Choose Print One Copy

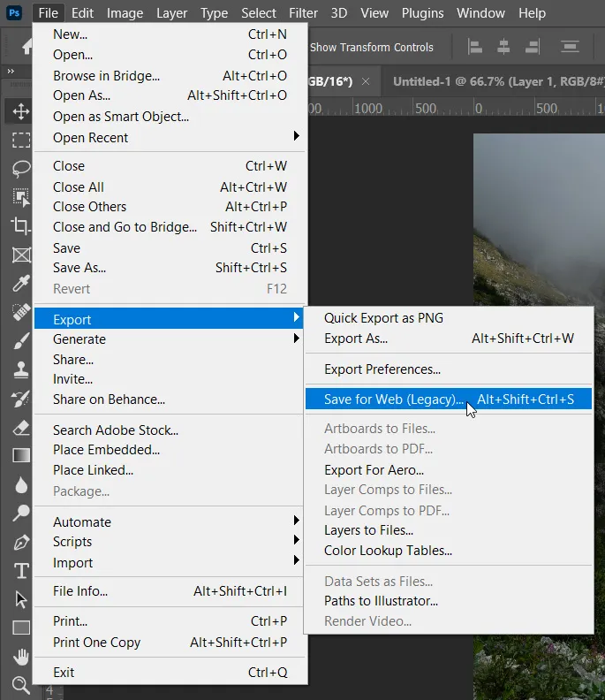pyautogui.click(x=170, y=643)
